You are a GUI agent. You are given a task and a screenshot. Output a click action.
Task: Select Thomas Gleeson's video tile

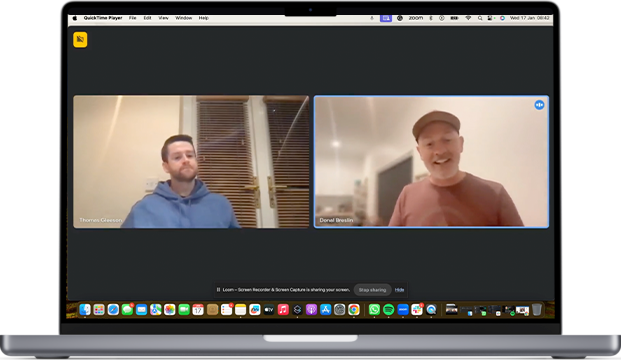[x=191, y=162]
